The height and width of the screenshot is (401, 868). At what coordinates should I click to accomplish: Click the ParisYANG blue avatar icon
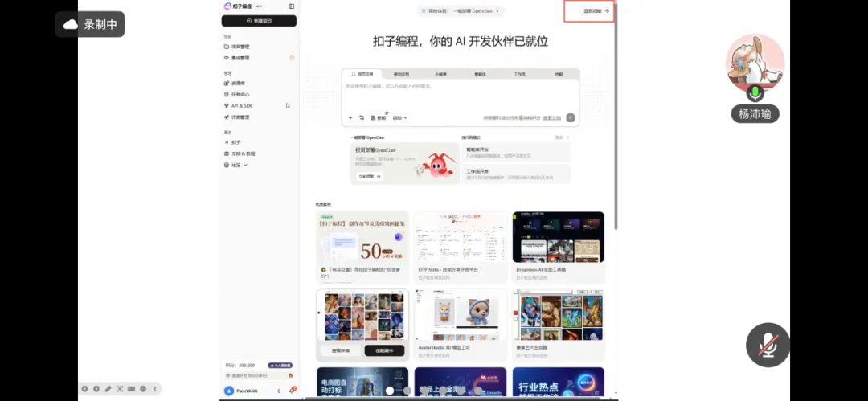pyautogui.click(x=228, y=391)
